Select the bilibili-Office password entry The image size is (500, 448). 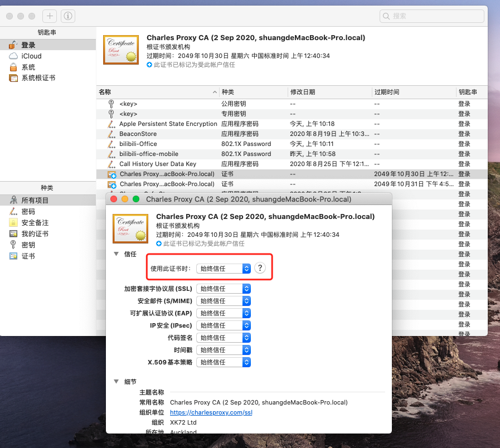point(138,144)
